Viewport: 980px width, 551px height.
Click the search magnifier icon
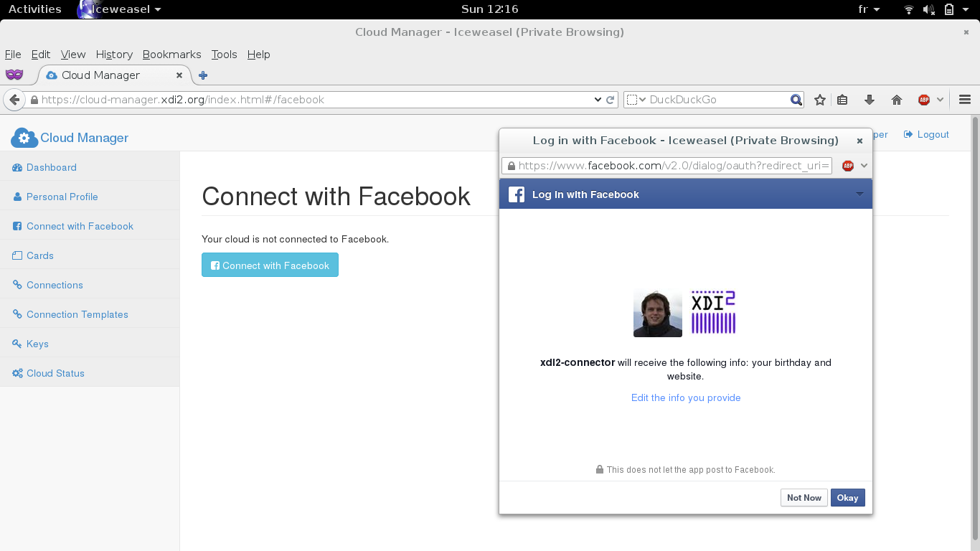796,100
